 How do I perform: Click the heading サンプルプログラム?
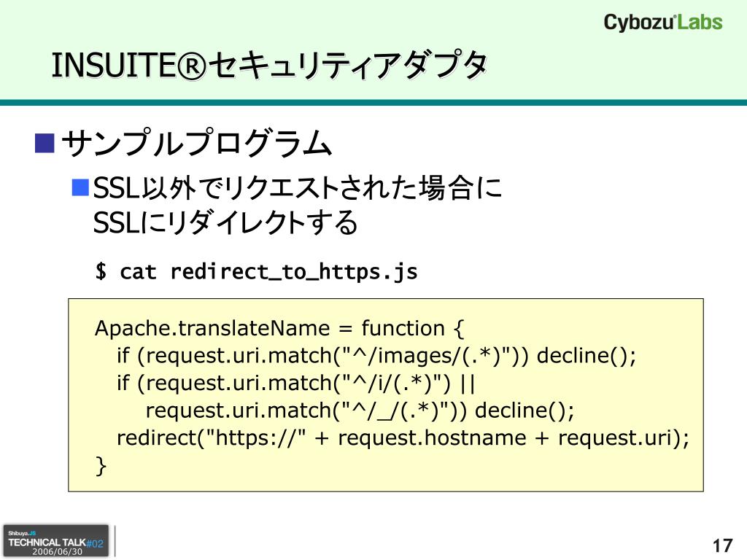click(x=197, y=143)
